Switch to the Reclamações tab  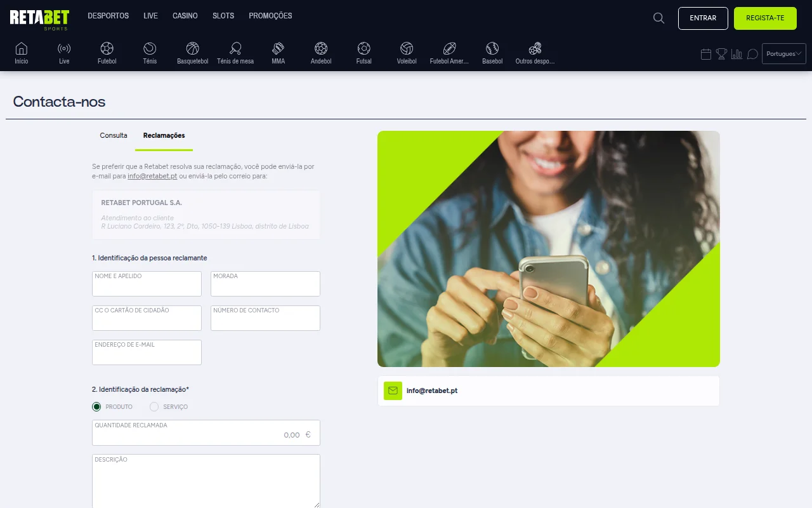164,136
